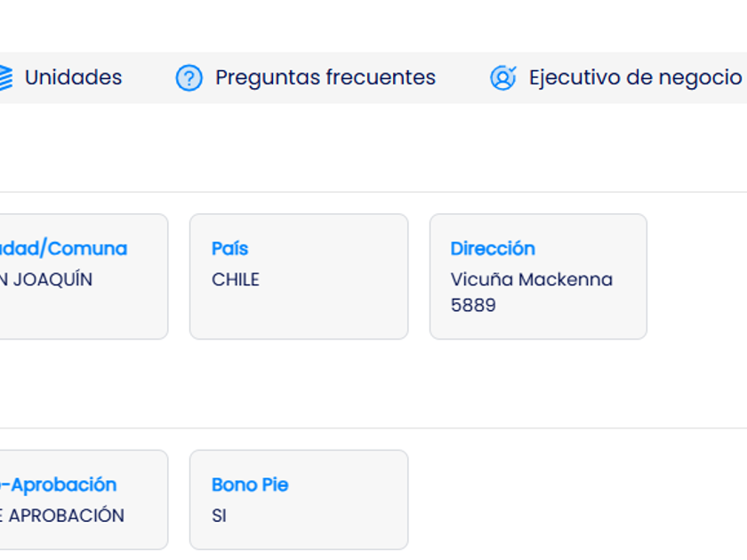This screenshot has width=747, height=560.
Task: Go to Preguntas frecuentes label
Action: coord(325,78)
